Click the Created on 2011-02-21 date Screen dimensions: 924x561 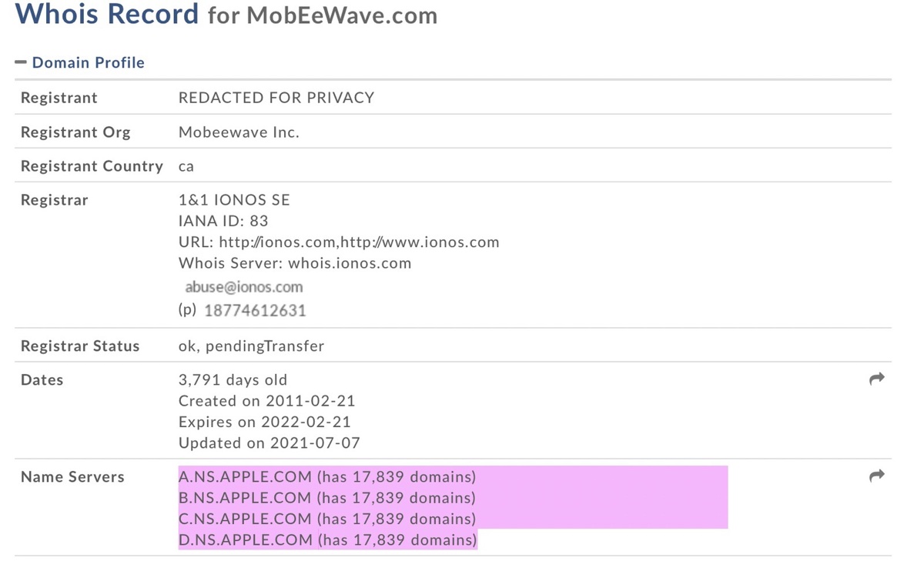[268, 401]
